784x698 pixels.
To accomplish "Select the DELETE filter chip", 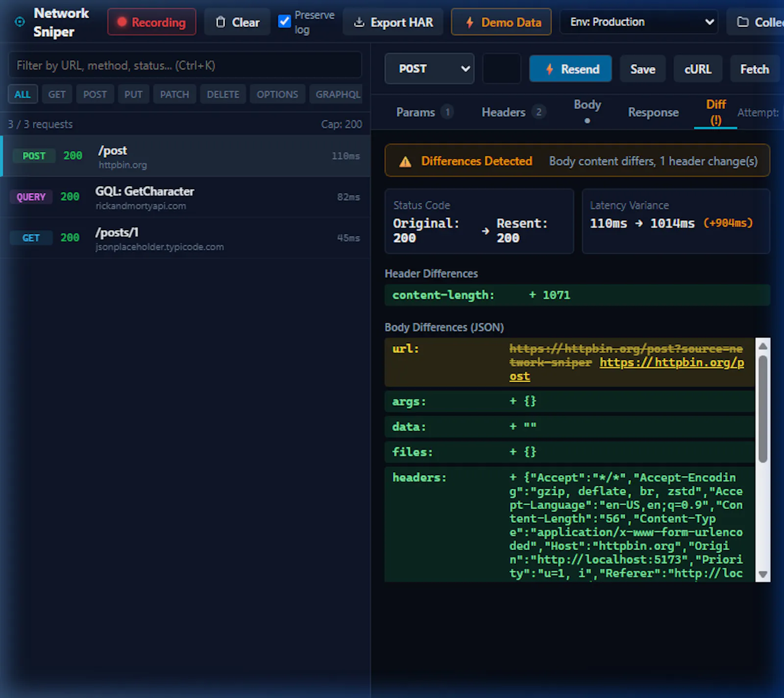I will 223,94.
